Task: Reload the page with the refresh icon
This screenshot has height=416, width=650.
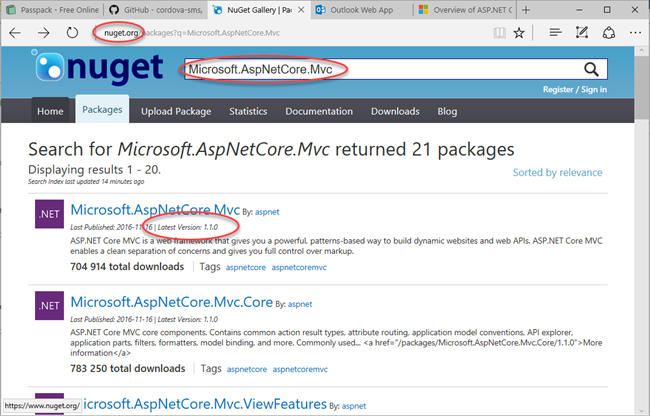Action: coord(72,33)
